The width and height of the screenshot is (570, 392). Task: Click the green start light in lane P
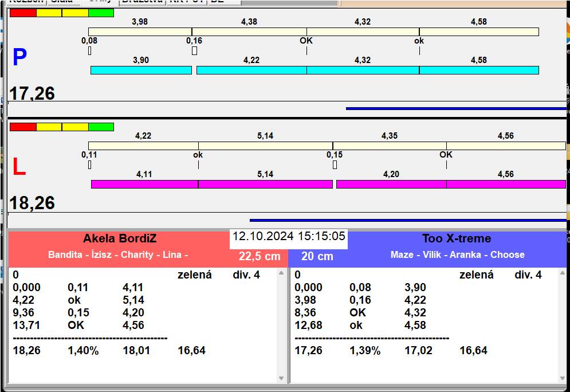coord(101,13)
